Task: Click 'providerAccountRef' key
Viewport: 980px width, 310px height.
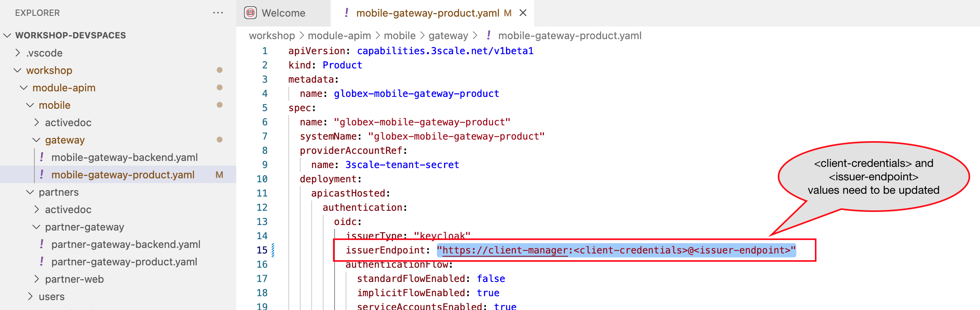Action: (351, 150)
